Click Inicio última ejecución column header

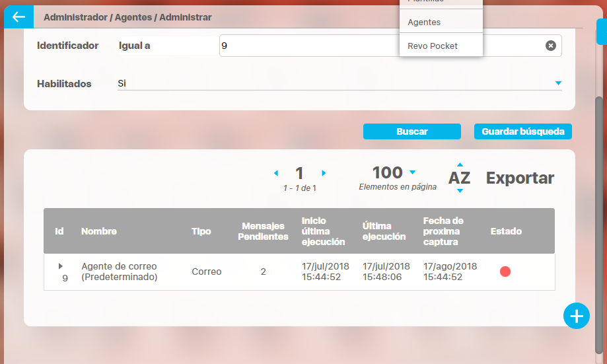[323, 231]
